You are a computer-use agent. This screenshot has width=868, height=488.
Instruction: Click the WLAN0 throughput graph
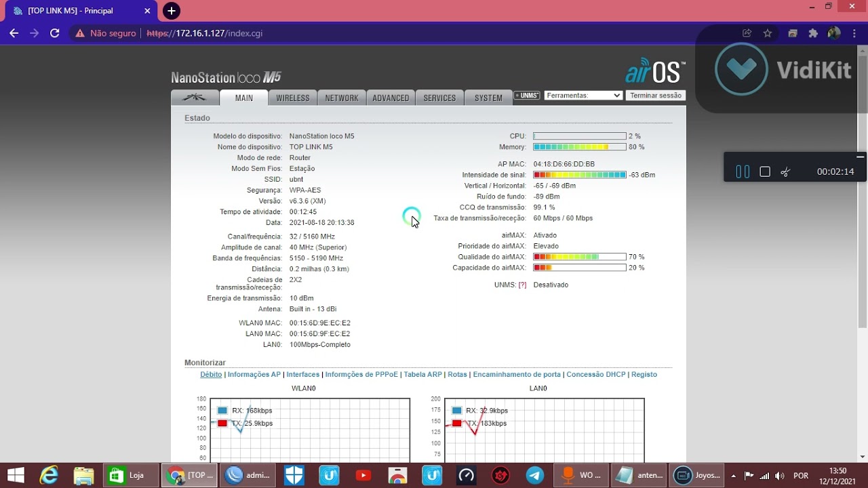(x=310, y=430)
